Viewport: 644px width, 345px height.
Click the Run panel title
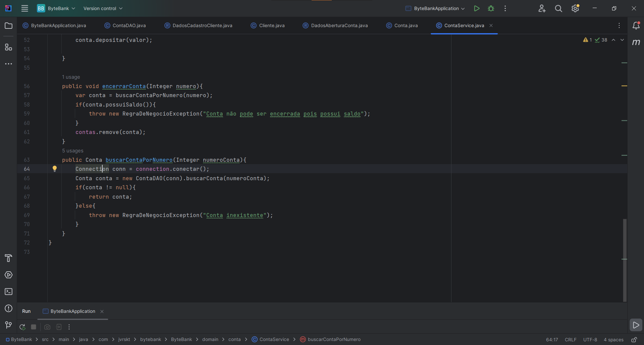pyautogui.click(x=26, y=312)
